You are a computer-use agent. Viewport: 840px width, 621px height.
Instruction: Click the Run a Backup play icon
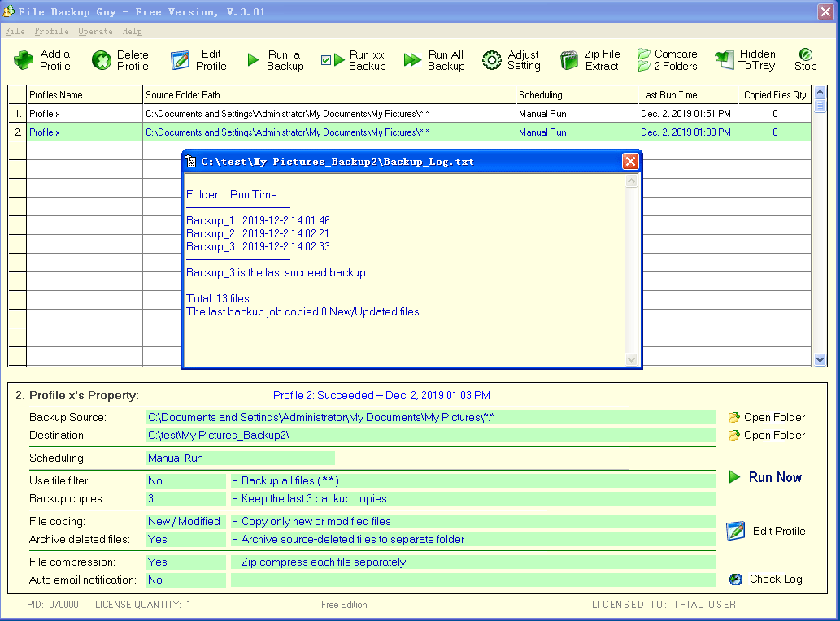click(x=253, y=60)
